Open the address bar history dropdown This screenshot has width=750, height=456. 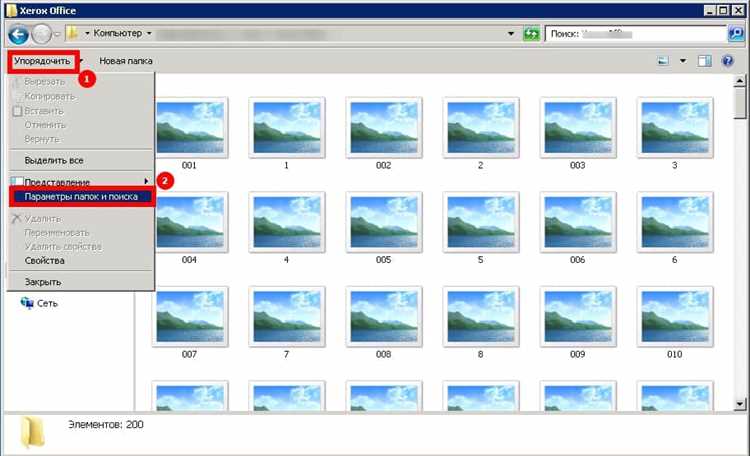[511, 34]
